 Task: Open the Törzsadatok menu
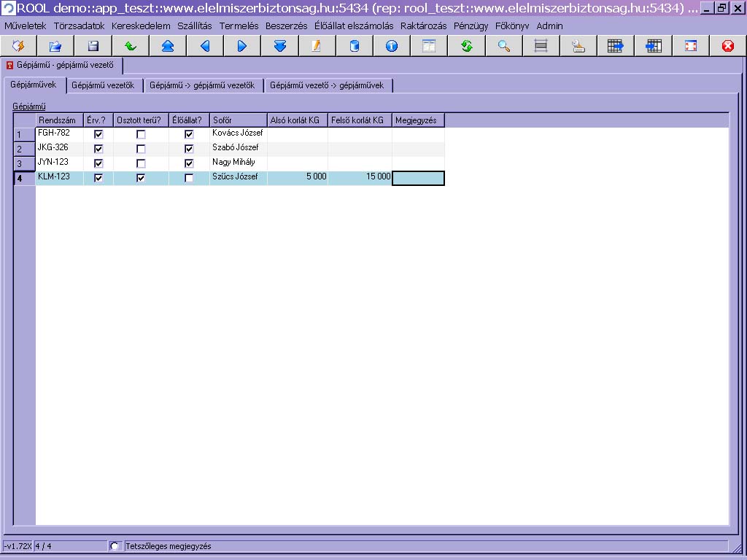coord(79,26)
